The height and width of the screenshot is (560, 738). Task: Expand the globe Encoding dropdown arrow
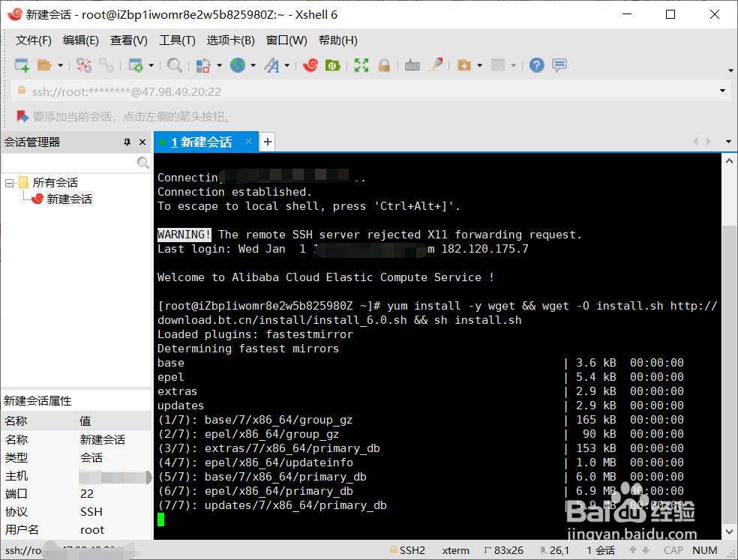[x=253, y=65]
